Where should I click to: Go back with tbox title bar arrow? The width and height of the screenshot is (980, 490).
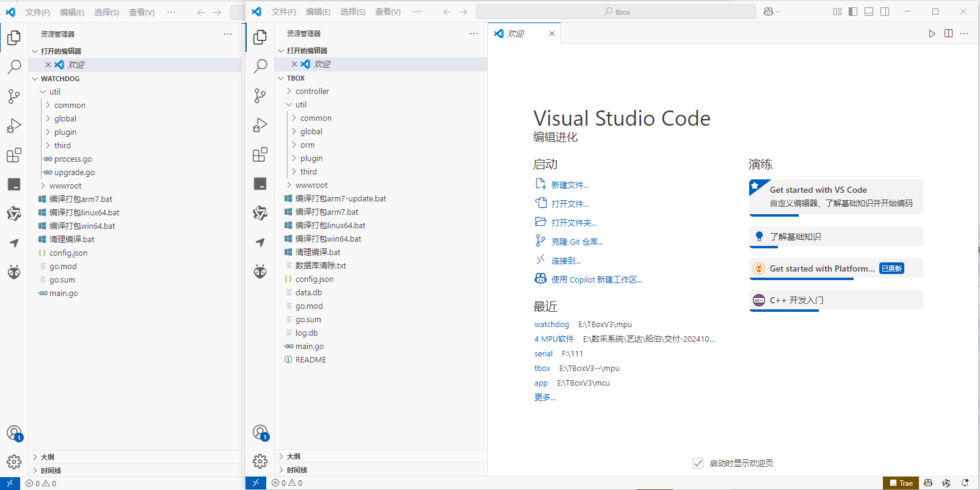(447, 12)
